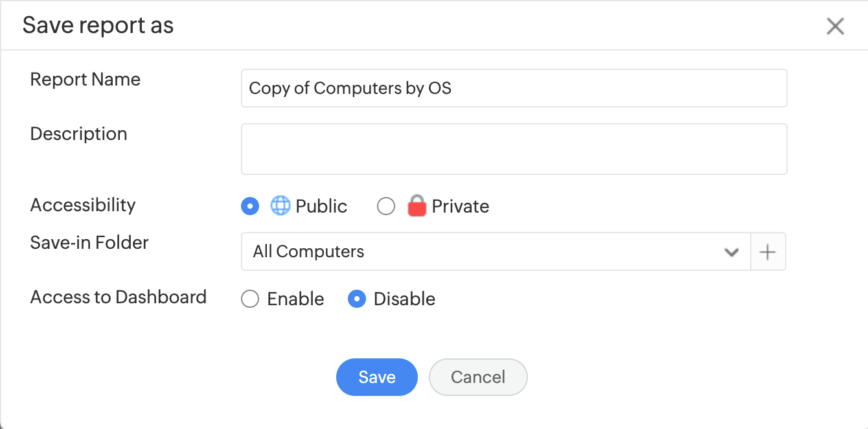Click the Disable label text
The image size is (868, 429).
[404, 299]
